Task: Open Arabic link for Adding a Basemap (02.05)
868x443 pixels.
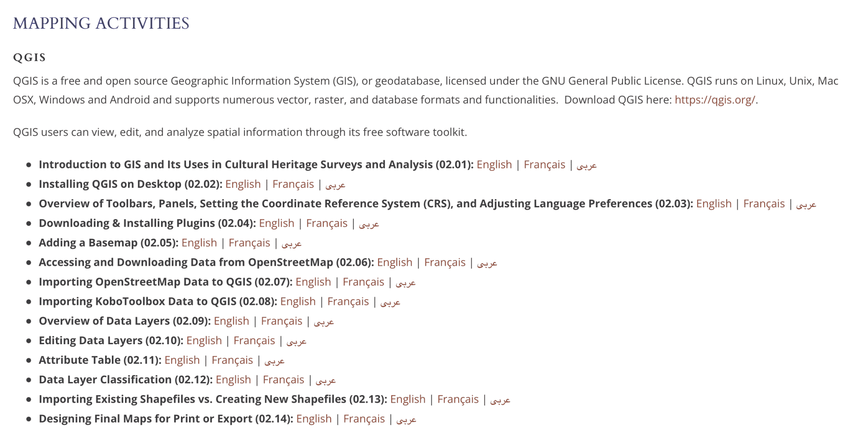Action: [291, 244]
